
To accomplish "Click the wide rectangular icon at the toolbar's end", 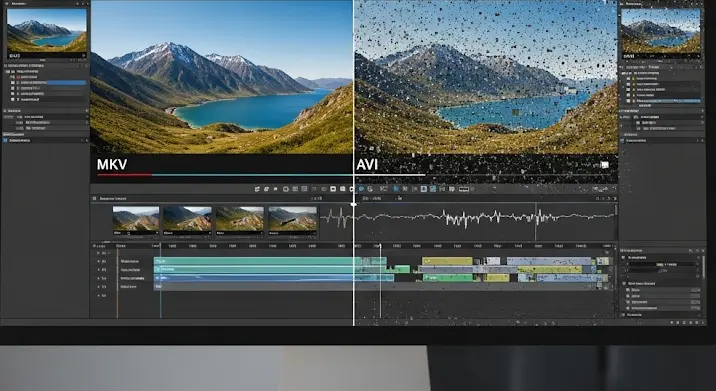I will [463, 189].
